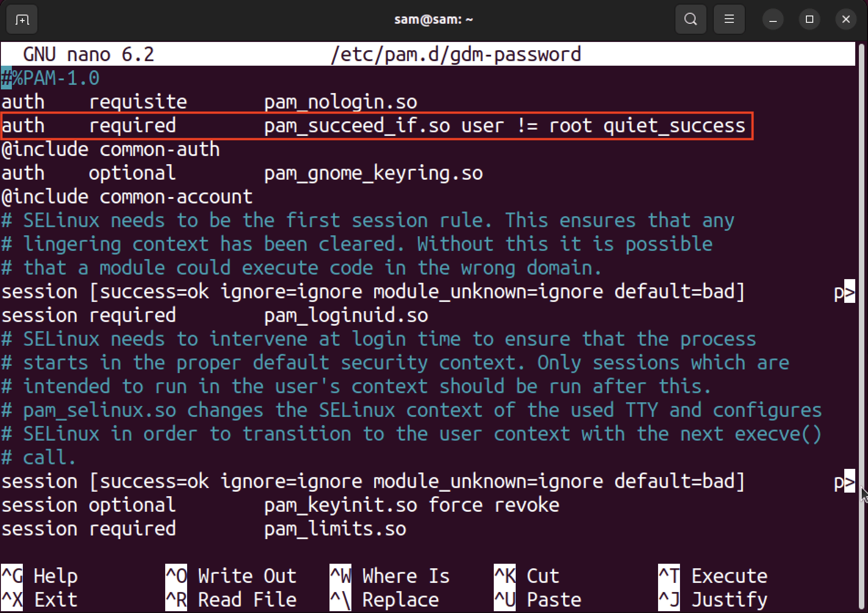Click the ^G Help shortcut
Screen dimensions: 868x613
tap(40, 576)
